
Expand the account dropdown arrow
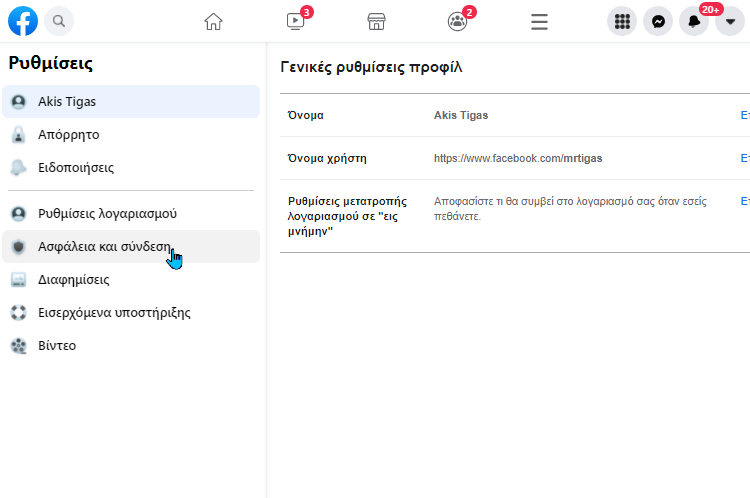[x=730, y=21]
